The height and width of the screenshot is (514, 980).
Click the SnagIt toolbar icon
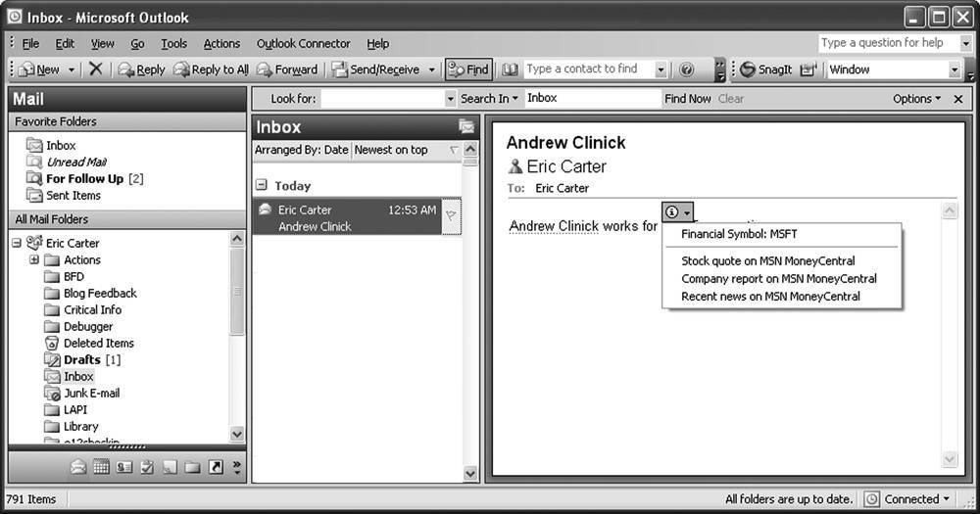point(766,70)
